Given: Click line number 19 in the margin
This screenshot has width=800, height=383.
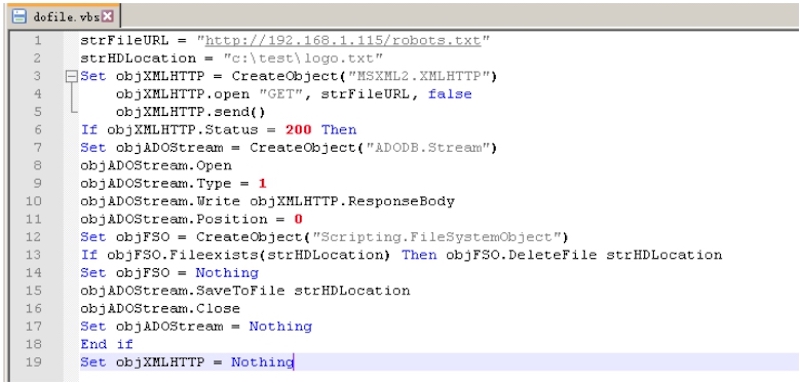Looking at the screenshot, I should click(34, 362).
